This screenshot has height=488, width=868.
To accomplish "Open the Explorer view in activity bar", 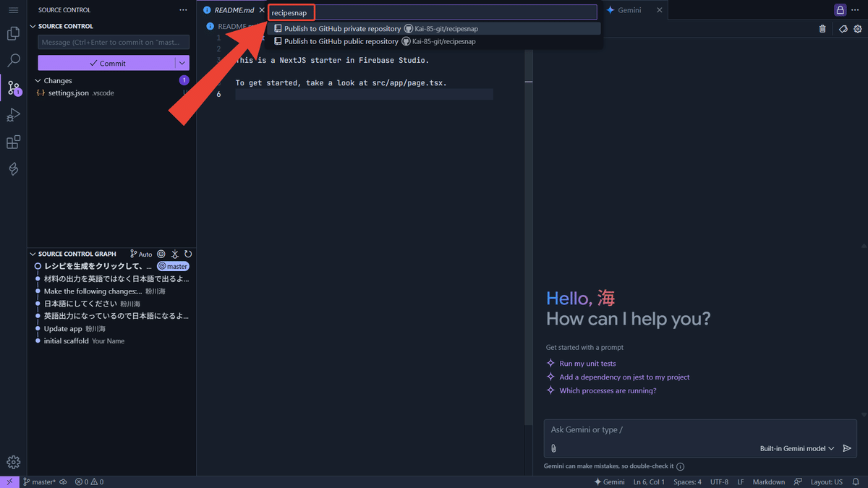I will (x=13, y=33).
